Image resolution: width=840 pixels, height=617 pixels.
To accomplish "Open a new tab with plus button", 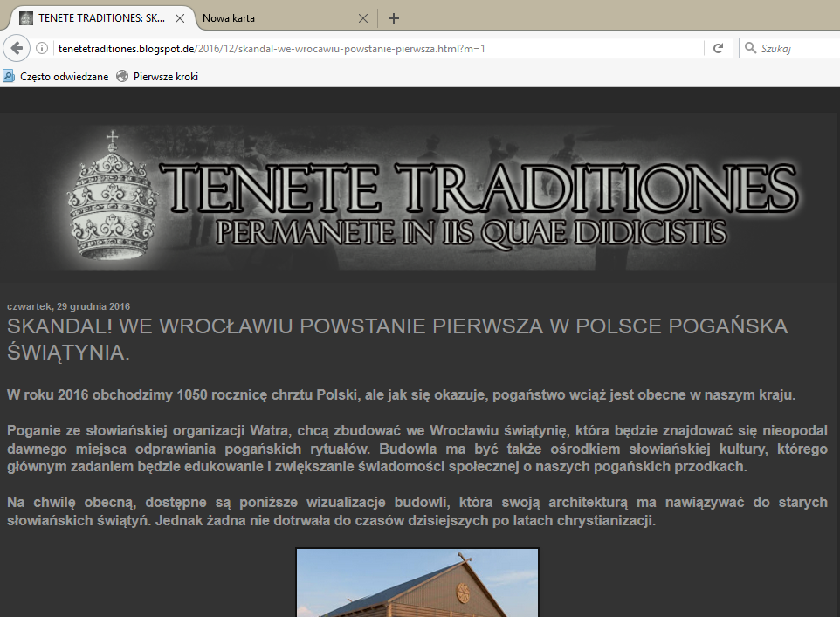I will tap(394, 18).
